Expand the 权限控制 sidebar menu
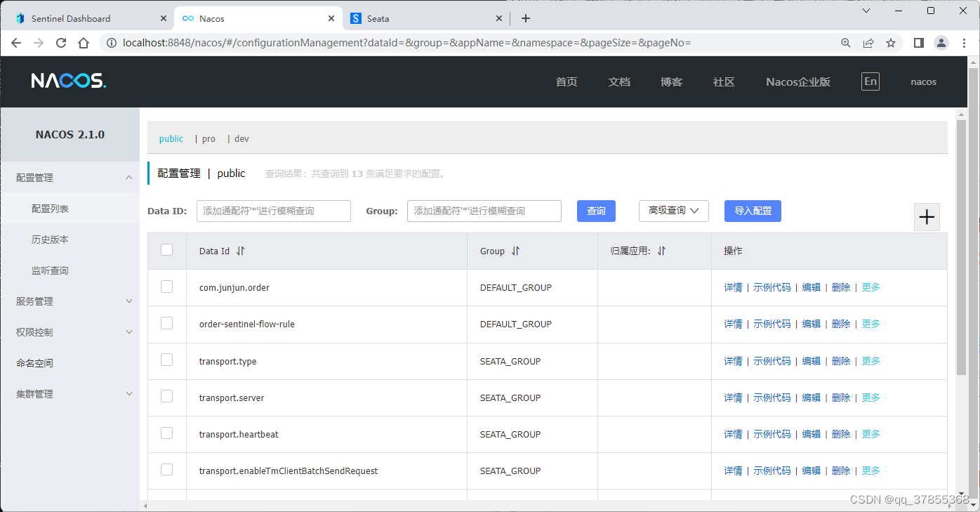This screenshot has width=980, height=512. click(x=70, y=332)
